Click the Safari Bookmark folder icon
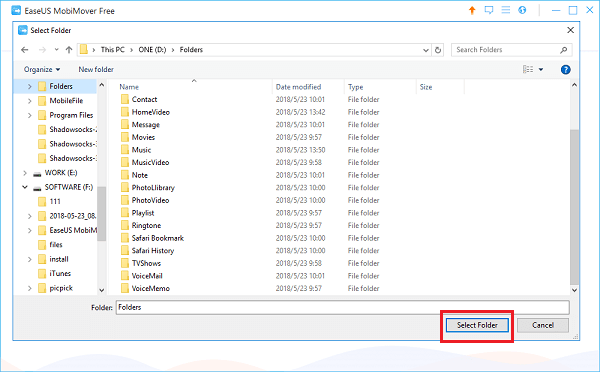 125,238
